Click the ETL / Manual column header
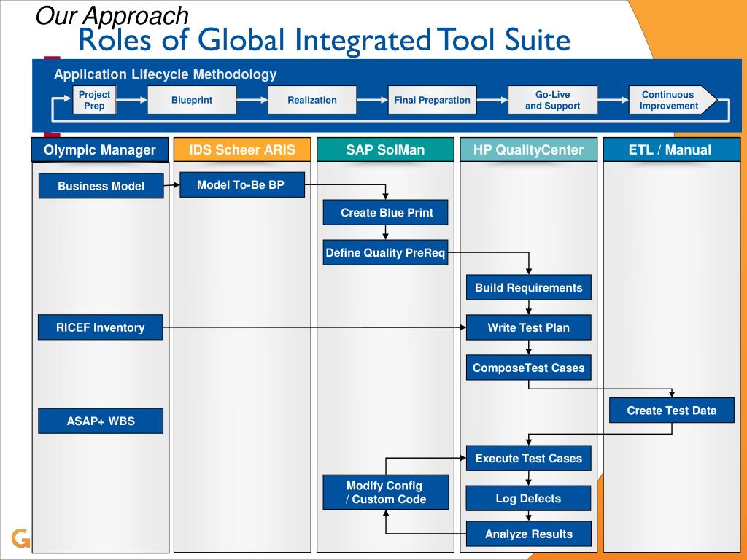The image size is (747, 560). click(x=671, y=150)
